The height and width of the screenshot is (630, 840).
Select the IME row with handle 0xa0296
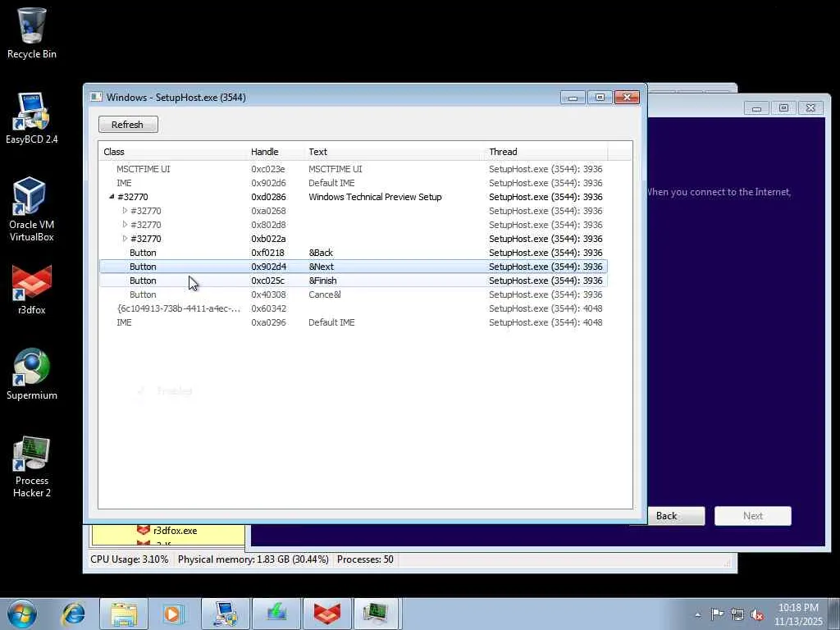point(354,322)
